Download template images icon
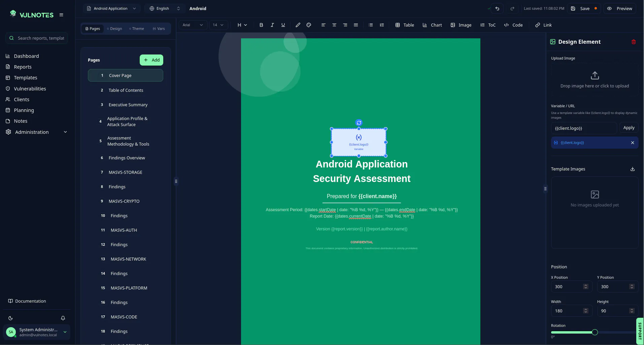The width and height of the screenshot is (644, 345). coord(633,169)
